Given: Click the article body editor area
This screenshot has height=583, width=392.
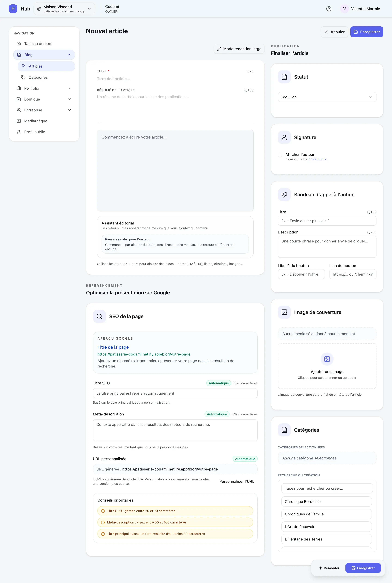Looking at the screenshot, I should click(175, 171).
